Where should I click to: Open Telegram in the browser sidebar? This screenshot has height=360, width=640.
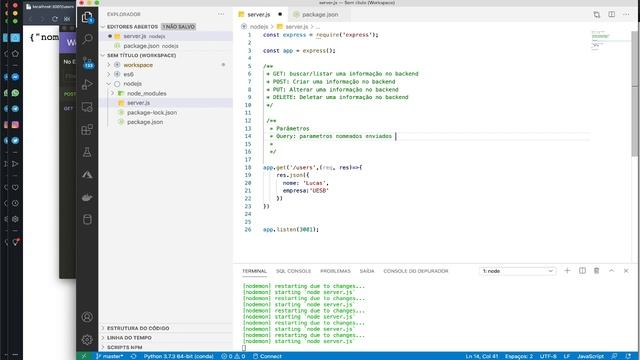[x=15, y=109]
